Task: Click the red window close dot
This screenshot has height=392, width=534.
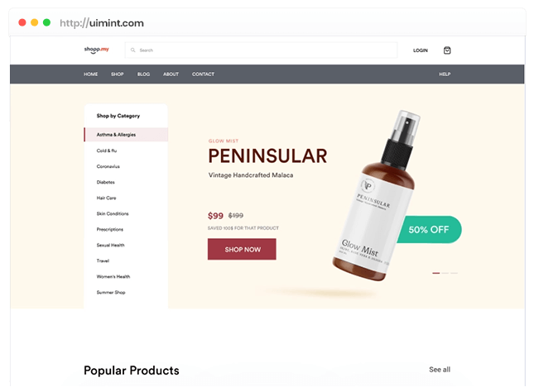Action: 22,22
